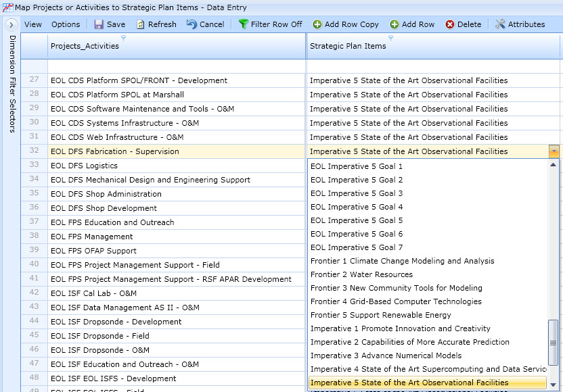Click EOL FPS Education and Outreach cell

[177, 222]
